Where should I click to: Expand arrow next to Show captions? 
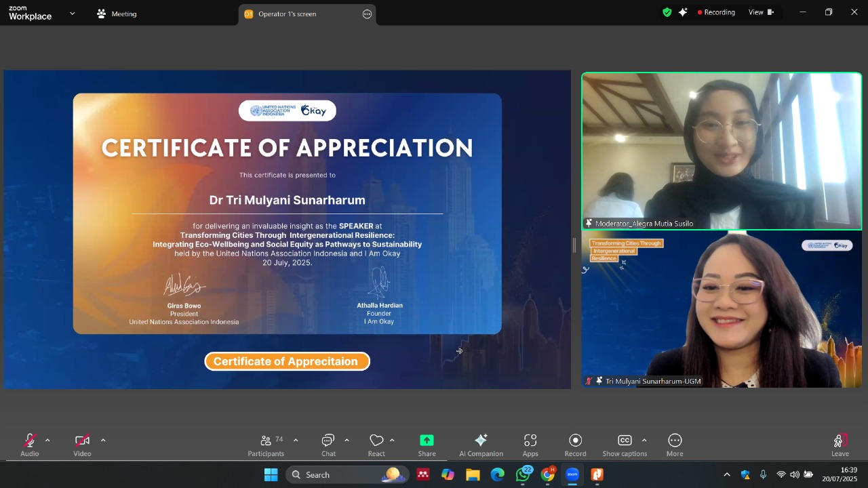coord(644,441)
